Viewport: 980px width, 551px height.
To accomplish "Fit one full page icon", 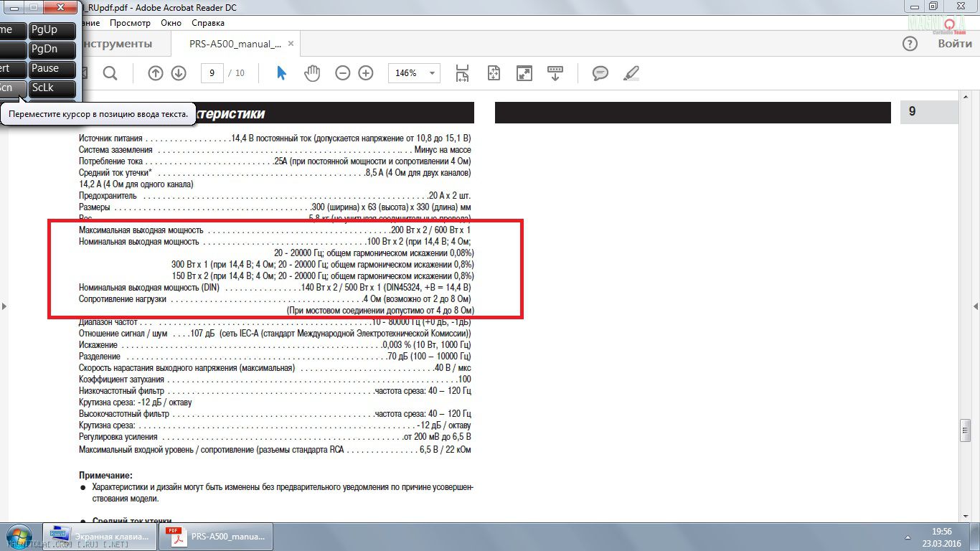I will (x=494, y=73).
